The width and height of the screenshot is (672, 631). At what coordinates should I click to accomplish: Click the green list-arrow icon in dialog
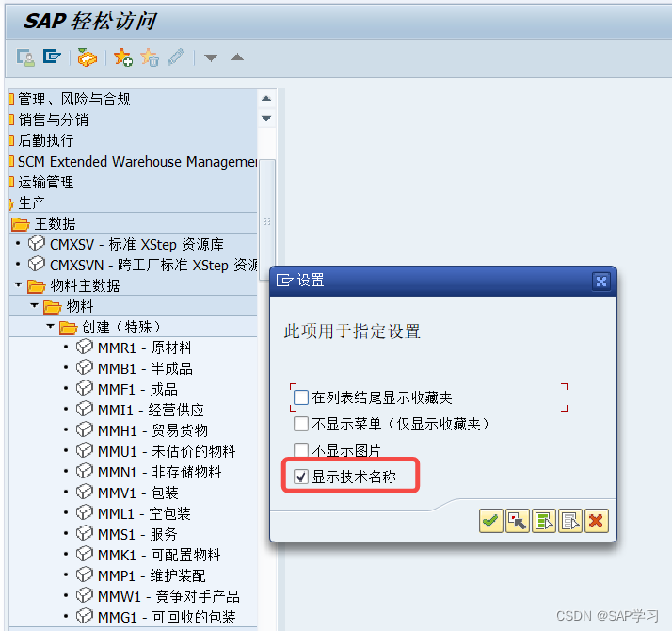point(544,521)
